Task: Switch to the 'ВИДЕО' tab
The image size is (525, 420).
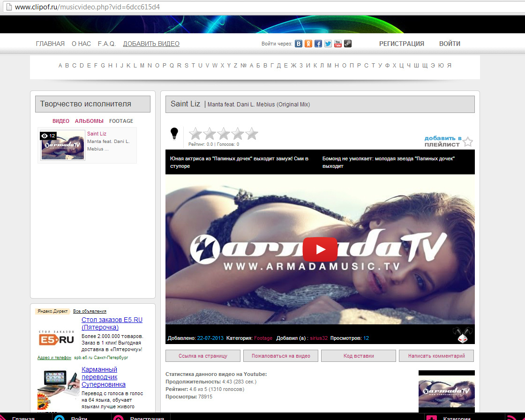Action: (x=61, y=121)
